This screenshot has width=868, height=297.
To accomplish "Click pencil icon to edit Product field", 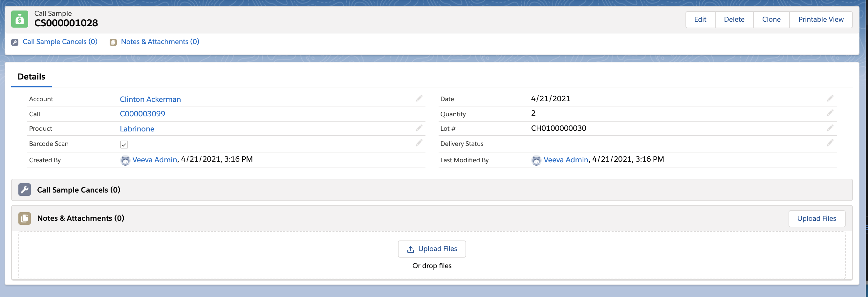I will click(419, 128).
